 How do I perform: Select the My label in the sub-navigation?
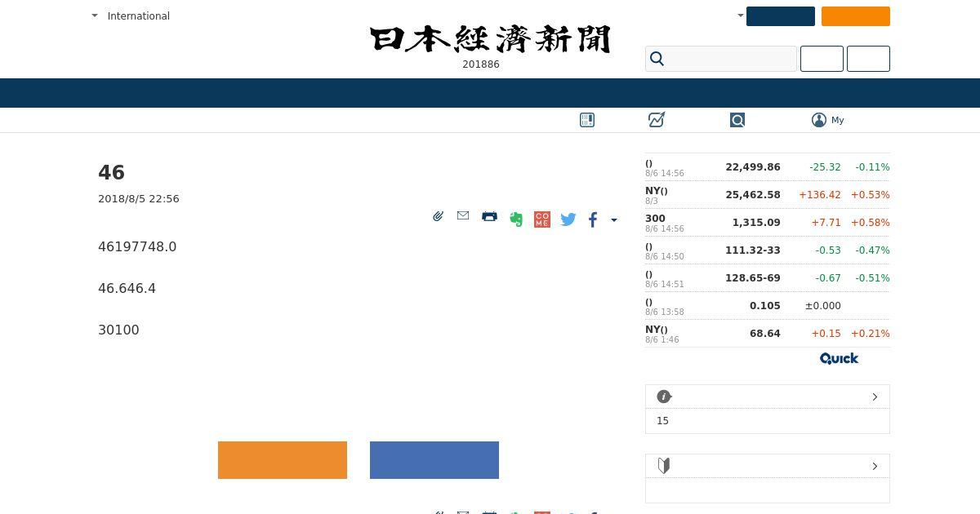click(x=838, y=120)
